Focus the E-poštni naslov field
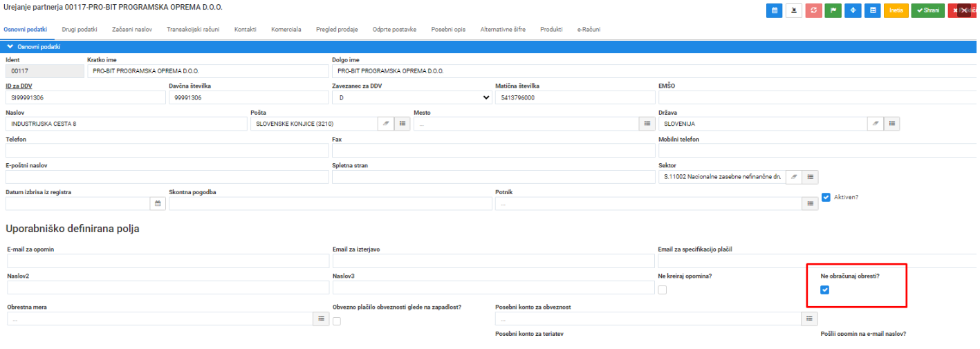 (x=167, y=177)
